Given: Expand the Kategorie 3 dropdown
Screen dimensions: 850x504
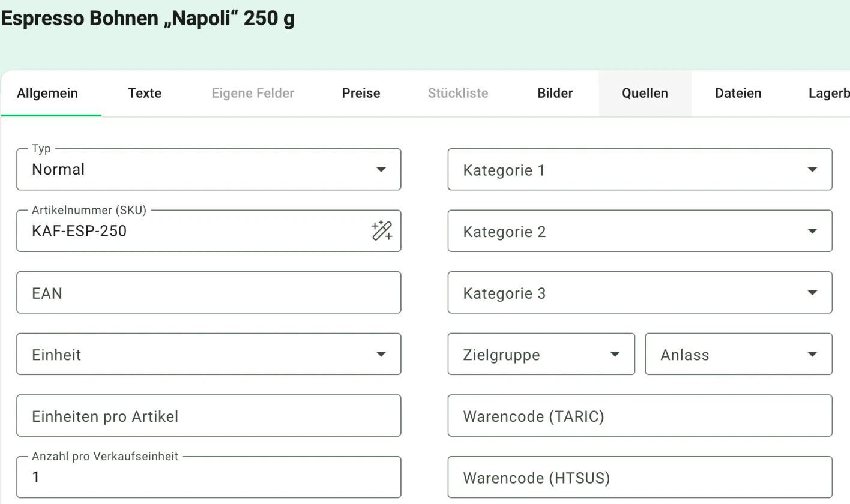Looking at the screenshot, I should (x=640, y=293).
